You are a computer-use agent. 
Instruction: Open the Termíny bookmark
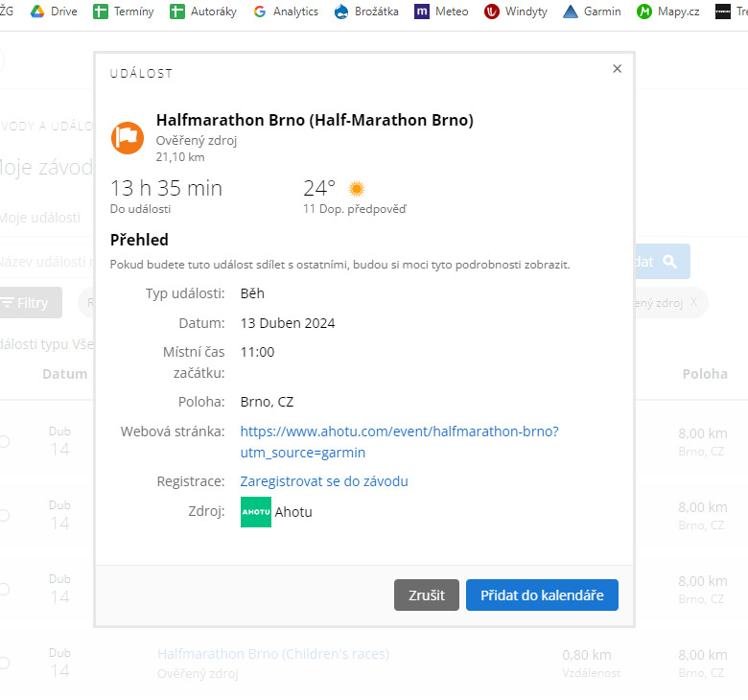point(126,12)
